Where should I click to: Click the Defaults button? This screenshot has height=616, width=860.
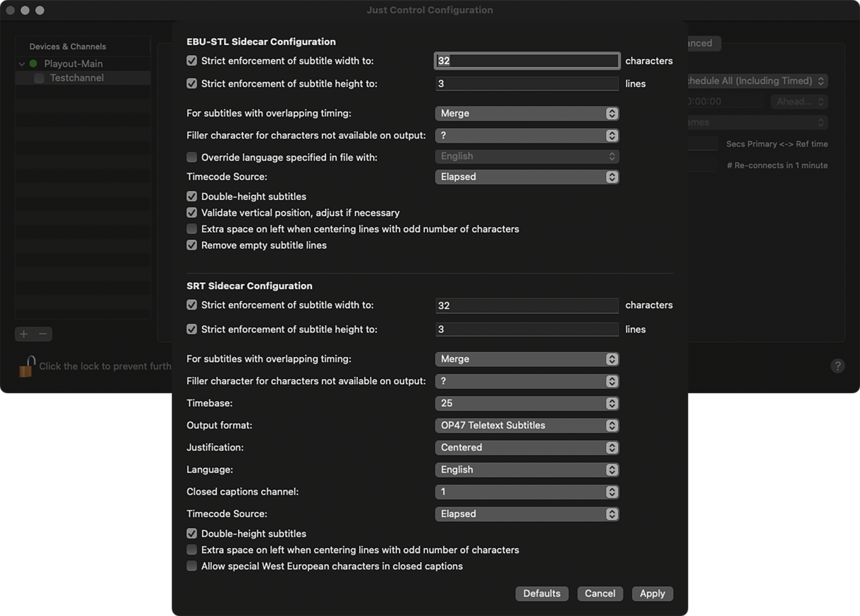542,593
